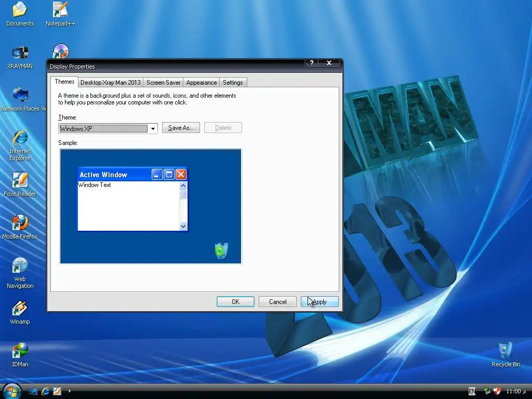Screen dimensions: 532x399
Task: Launch Mozilla Firefox from the desktop
Action: click(x=20, y=227)
